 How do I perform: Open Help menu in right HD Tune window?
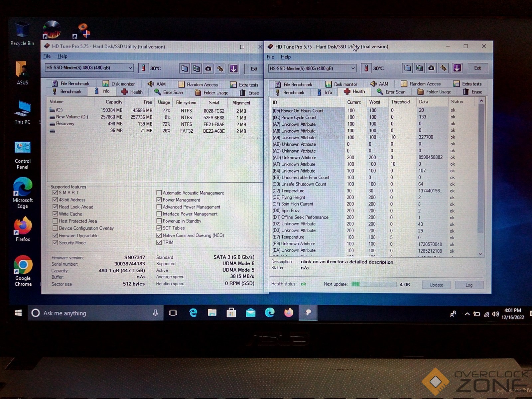286,57
